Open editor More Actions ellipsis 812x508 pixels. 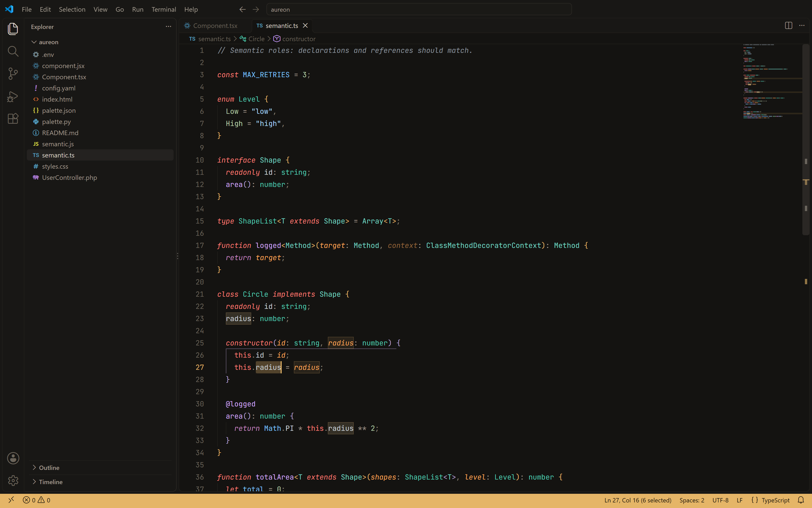click(802, 26)
